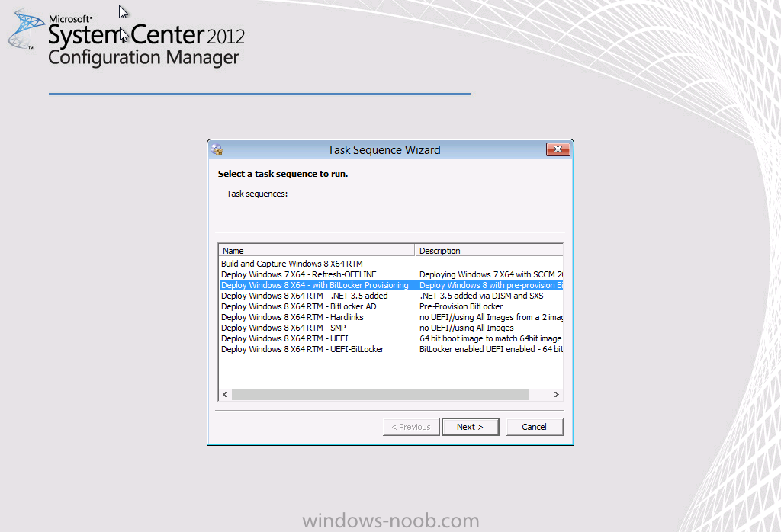The image size is (781, 532).
Task: Sort by the Name column header
Action: 317,250
